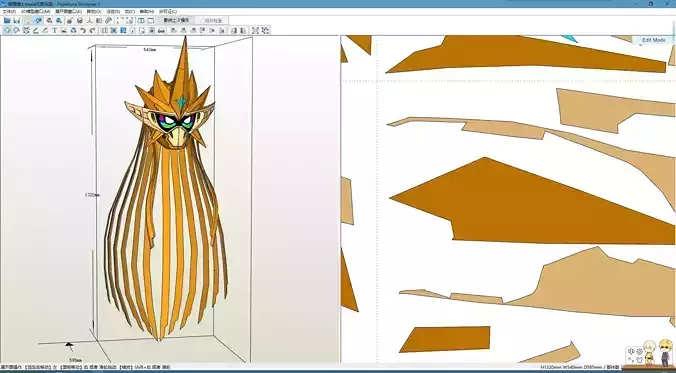The width and height of the screenshot is (676, 373).
Task: Select the Join/Disjoin faces tool icon
Action: pyautogui.click(x=26, y=31)
